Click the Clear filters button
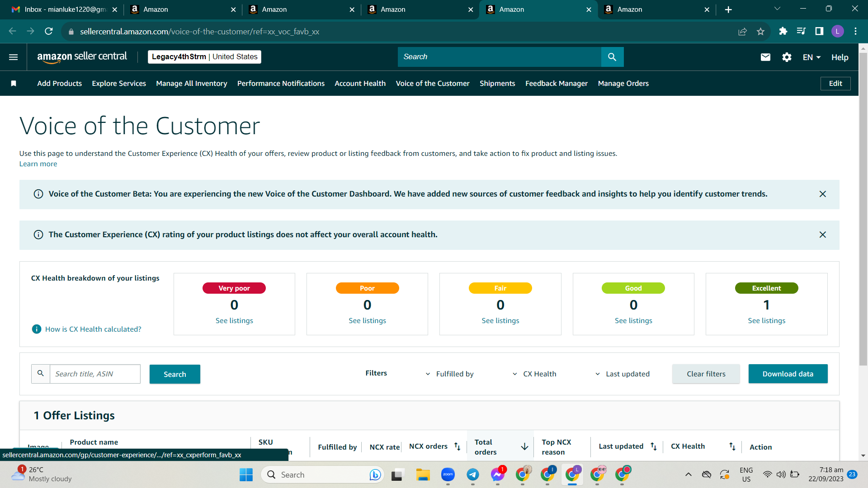 pos(706,374)
